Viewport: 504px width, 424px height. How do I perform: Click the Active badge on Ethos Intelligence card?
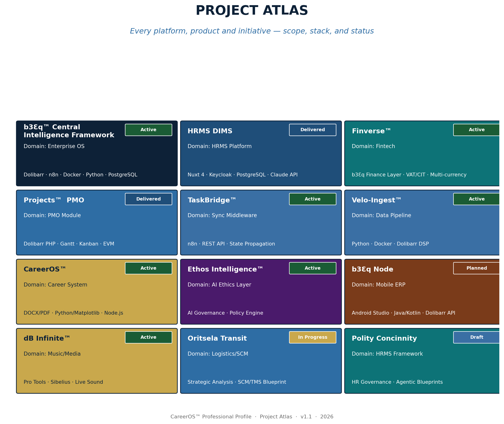(x=312, y=268)
